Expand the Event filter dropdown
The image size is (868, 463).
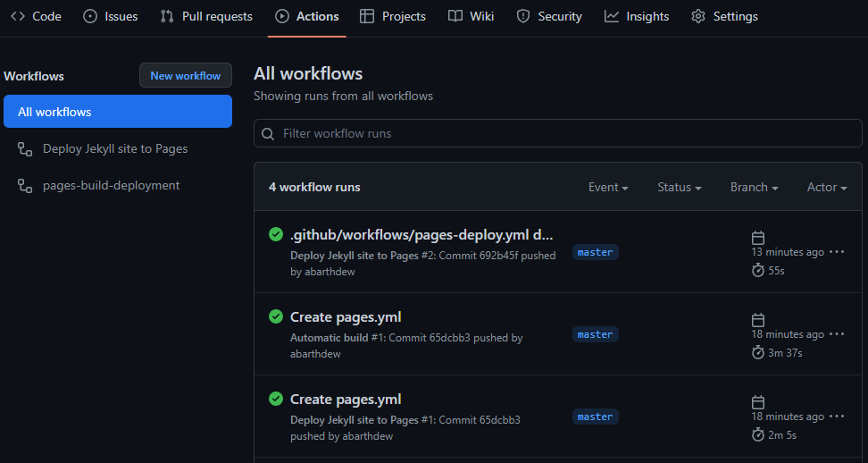pyautogui.click(x=608, y=188)
